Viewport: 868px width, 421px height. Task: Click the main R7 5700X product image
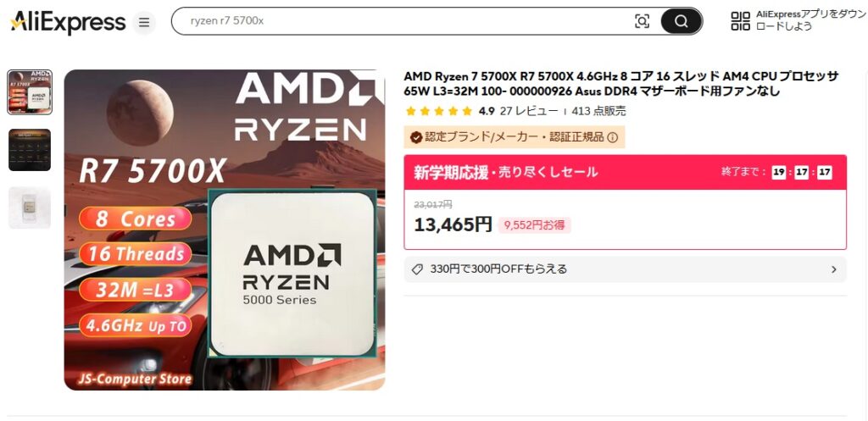pyautogui.click(x=224, y=230)
